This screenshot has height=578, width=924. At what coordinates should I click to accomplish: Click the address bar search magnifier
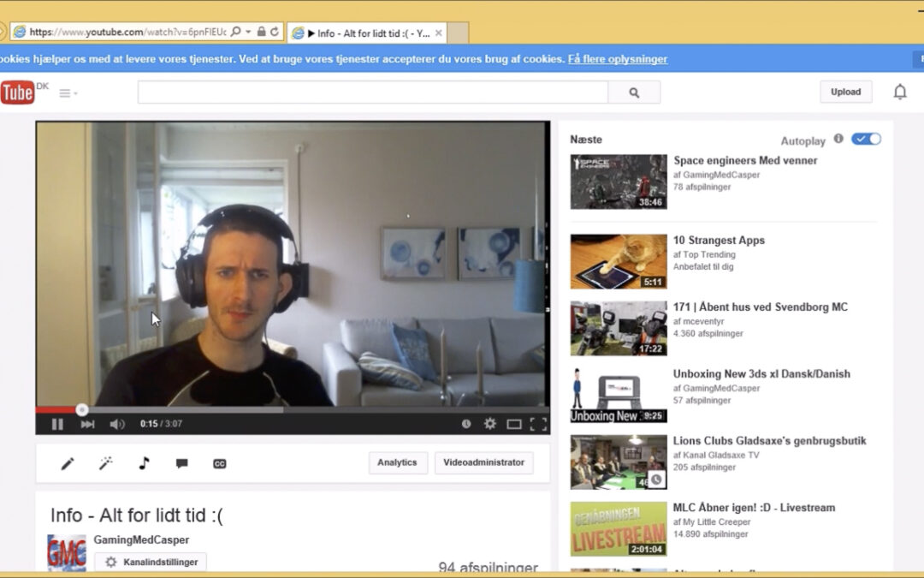click(x=236, y=32)
